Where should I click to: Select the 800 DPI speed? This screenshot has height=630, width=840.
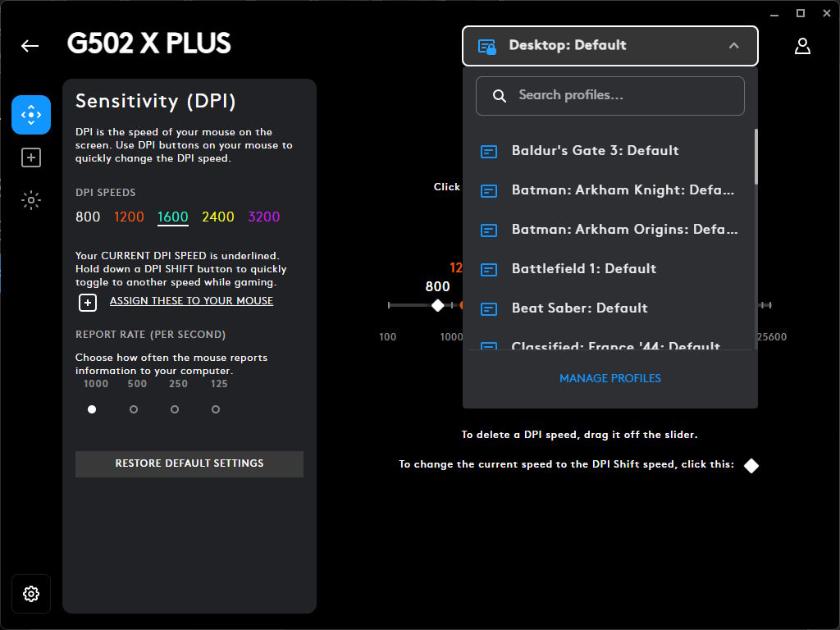[88, 217]
